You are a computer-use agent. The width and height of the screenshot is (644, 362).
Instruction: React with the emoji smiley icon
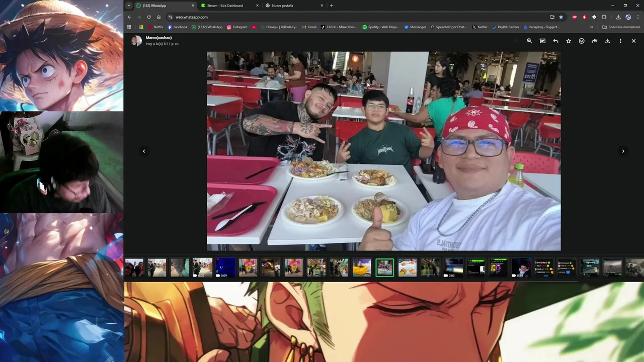(x=582, y=41)
